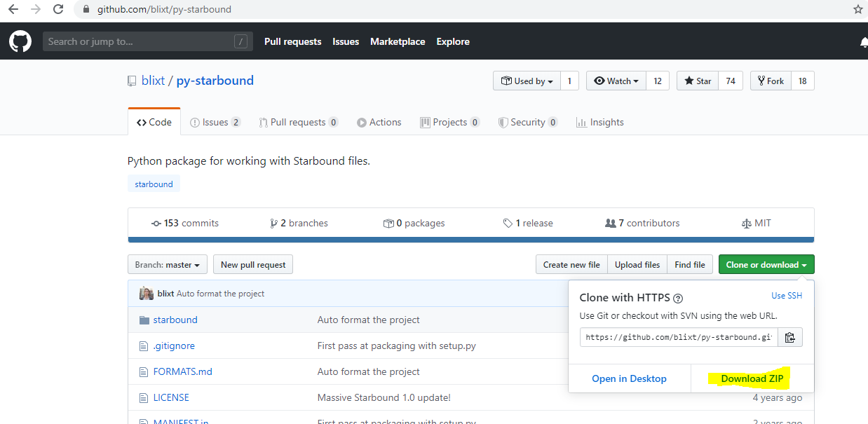Open Pull requests in the top navigation

[x=293, y=41]
